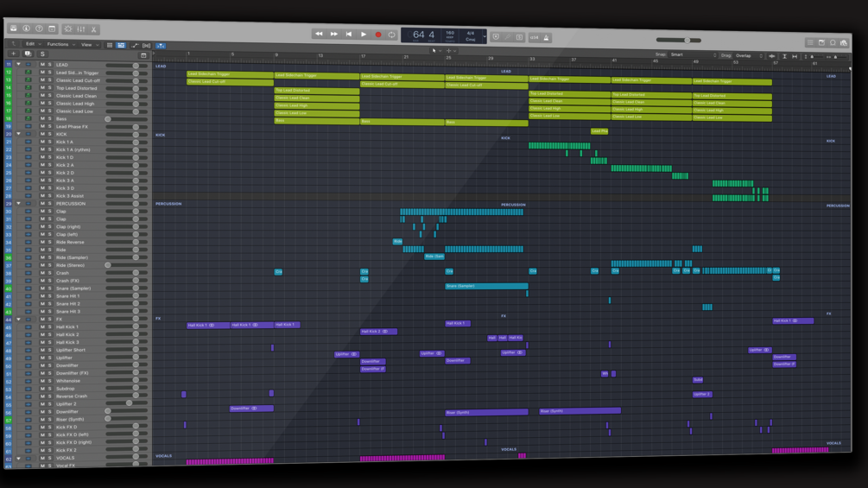Click the Rewind transport button
Screen dimensions: 868x488
(x=319, y=34)
